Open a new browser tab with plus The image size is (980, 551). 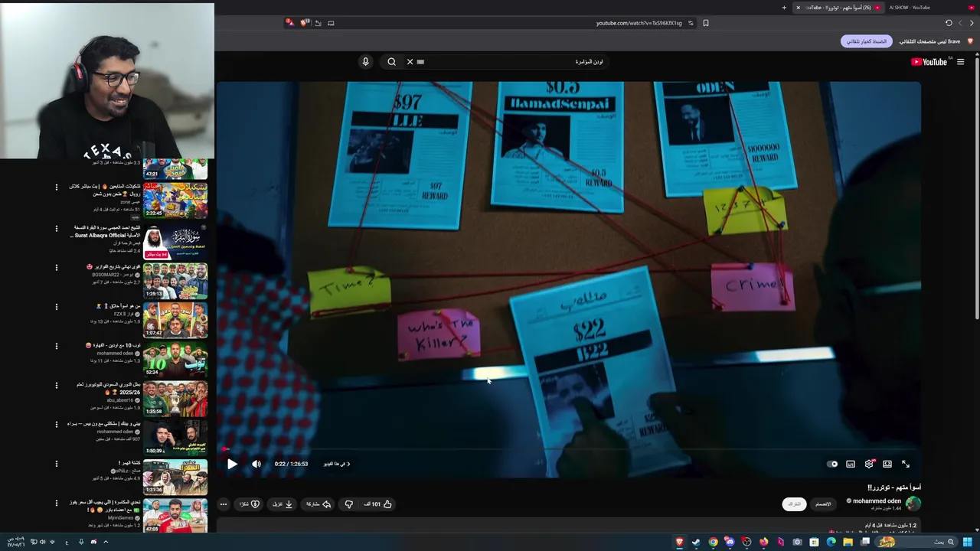click(784, 8)
